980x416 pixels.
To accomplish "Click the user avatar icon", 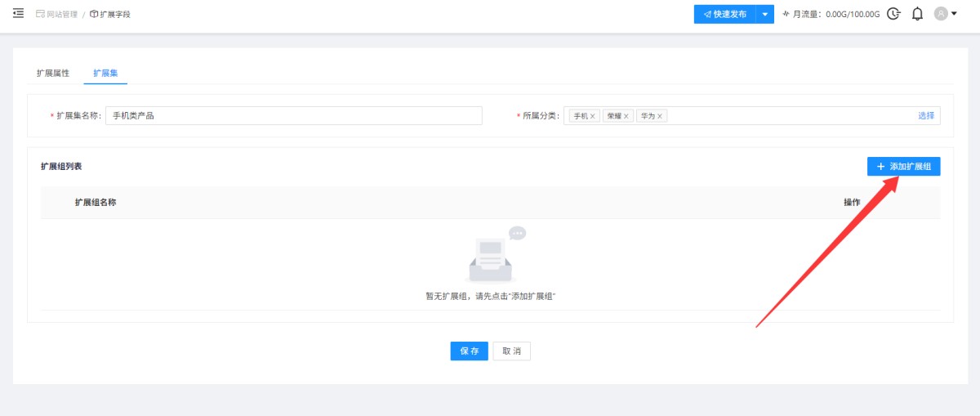I will (x=941, y=14).
